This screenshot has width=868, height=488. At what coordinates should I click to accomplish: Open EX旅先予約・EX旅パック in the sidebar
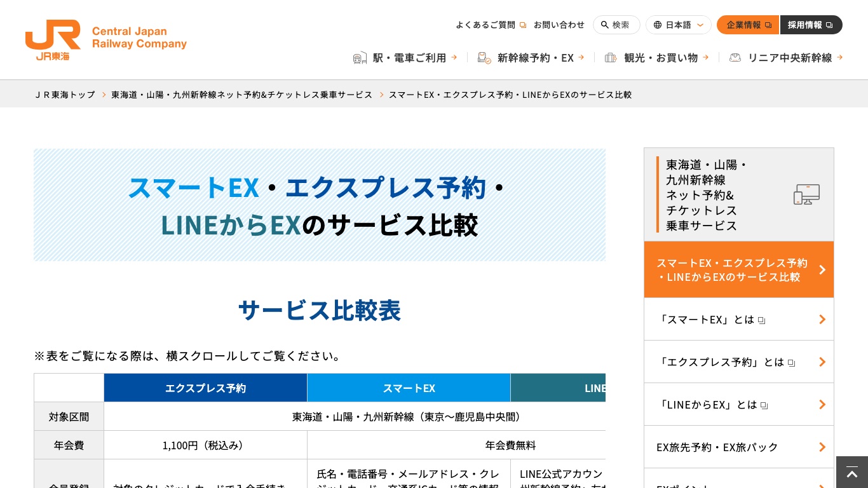tap(739, 447)
